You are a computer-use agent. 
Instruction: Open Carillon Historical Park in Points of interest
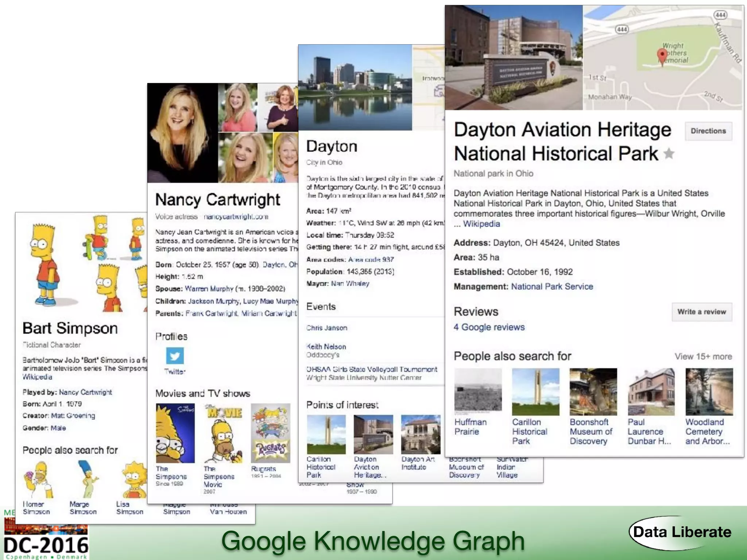coord(326,435)
